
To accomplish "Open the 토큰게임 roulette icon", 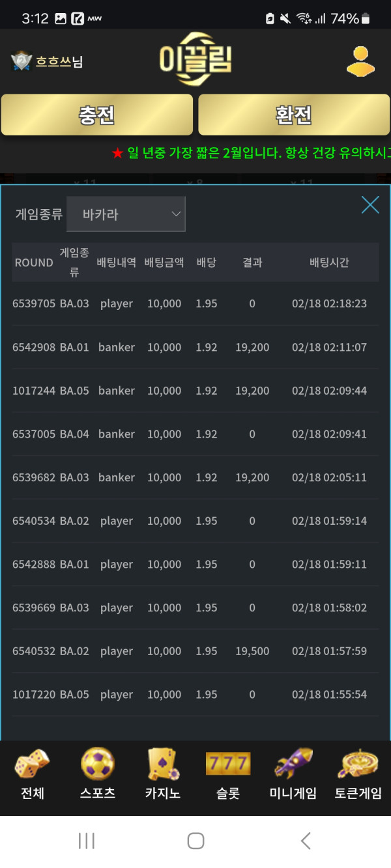I will click(x=358, y=764).
